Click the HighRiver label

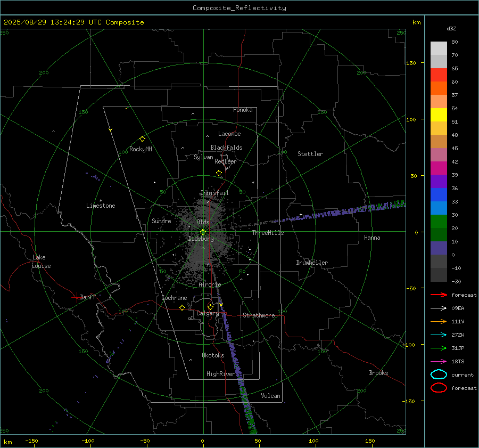[221, 374]
